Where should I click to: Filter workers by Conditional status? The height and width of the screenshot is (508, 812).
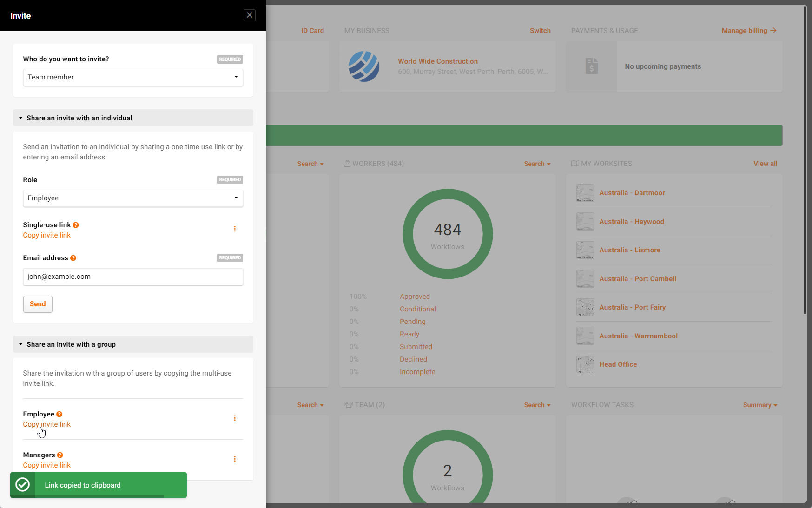pyautogui.click(x=417, y=309)
